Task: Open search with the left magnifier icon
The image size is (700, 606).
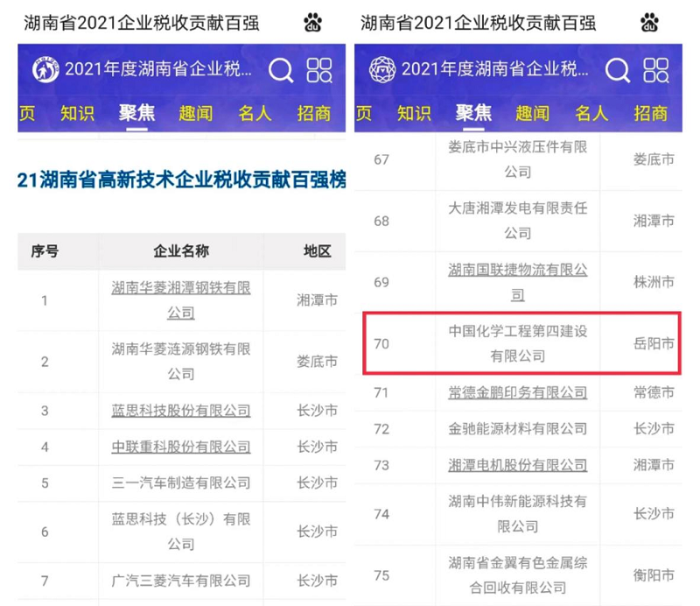Action: coord(280,69)
